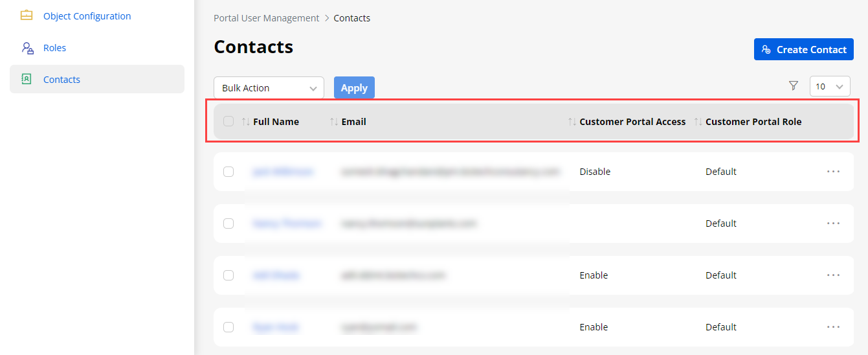Sort by Customer Portal Role arrows
The width and height of the screenshot is (868, 355).
(x=698, y=122)
